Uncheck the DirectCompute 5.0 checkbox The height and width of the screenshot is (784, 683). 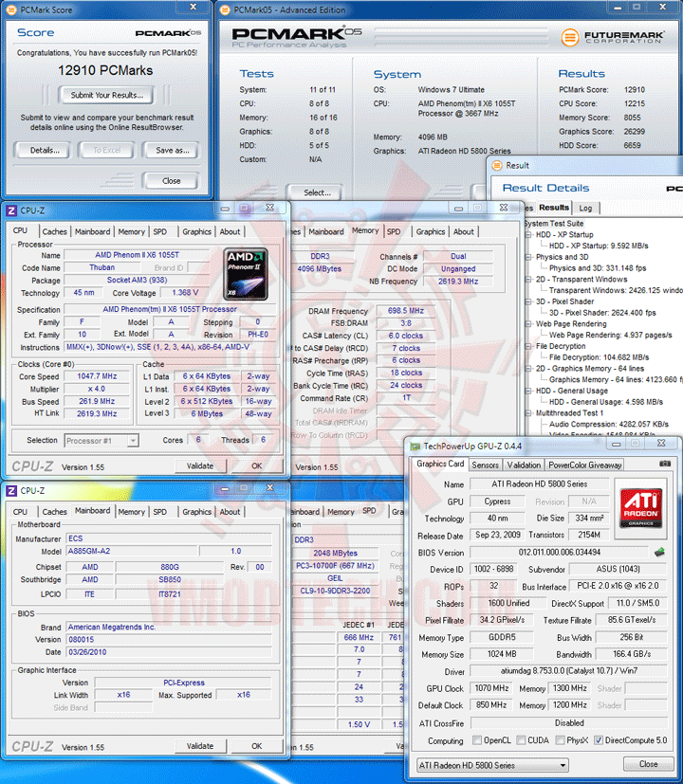(598, 740)
